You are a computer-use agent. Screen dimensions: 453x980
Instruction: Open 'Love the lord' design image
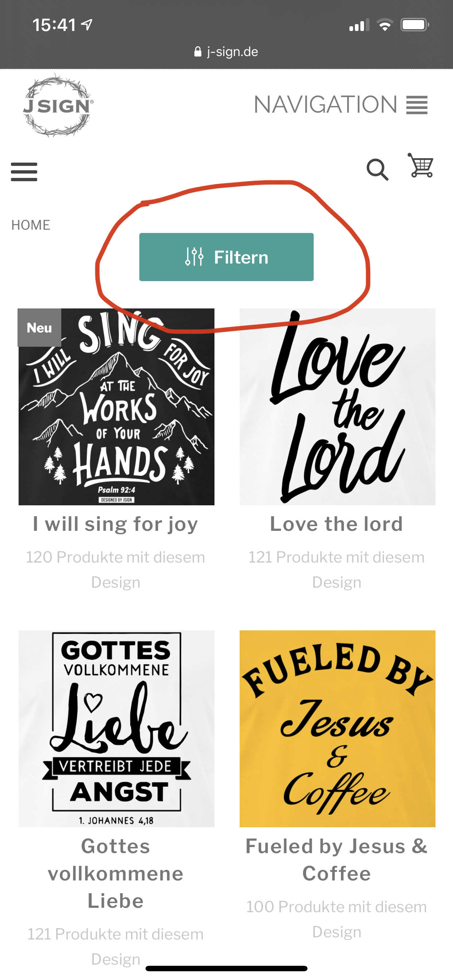click(337, 407)
